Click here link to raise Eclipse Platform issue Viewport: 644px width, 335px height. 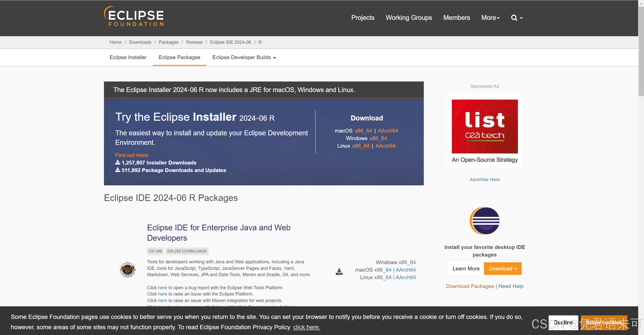coord(163,294)
